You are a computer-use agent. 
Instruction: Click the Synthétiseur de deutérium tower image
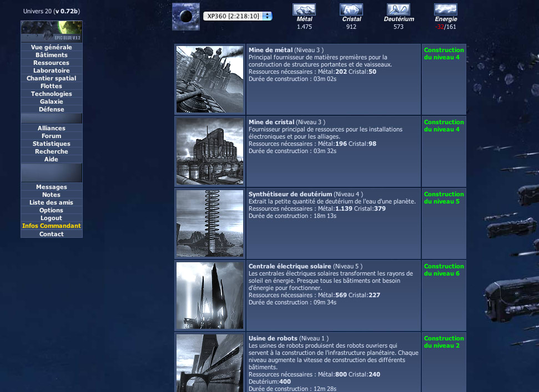click(x=210, y=223)
